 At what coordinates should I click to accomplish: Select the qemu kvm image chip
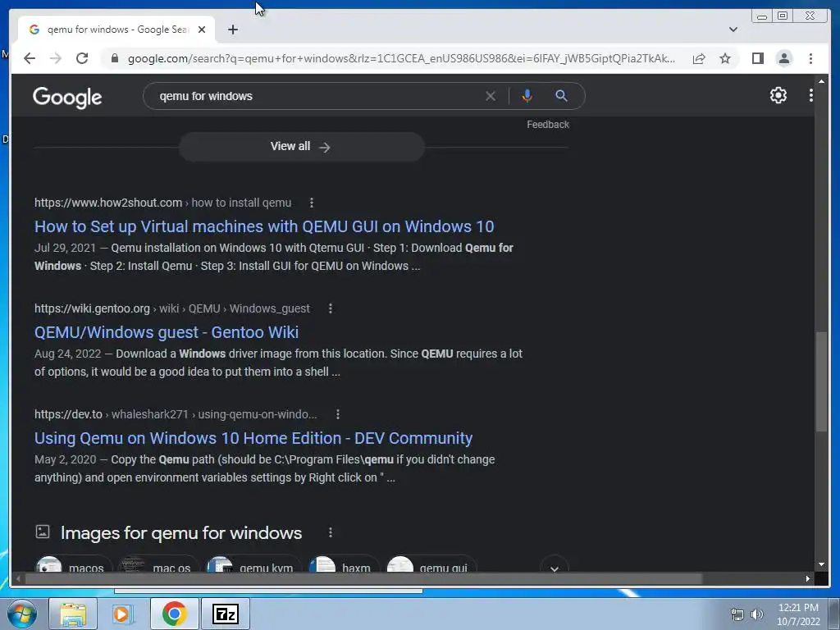click(253, 564)
